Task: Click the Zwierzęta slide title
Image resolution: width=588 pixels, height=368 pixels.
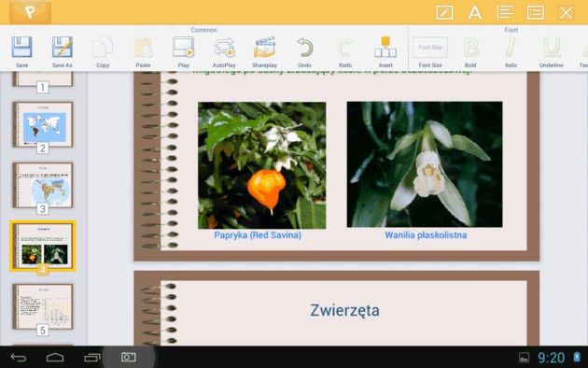Action: pos(344,310)
